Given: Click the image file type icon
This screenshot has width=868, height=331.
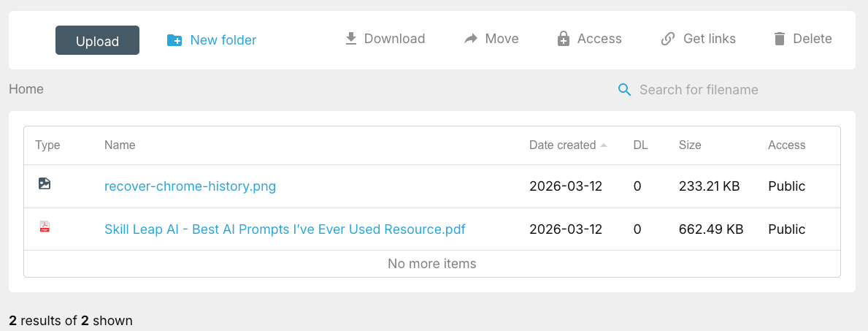Looking at the screenshot, I should click(x=45, y=184).
